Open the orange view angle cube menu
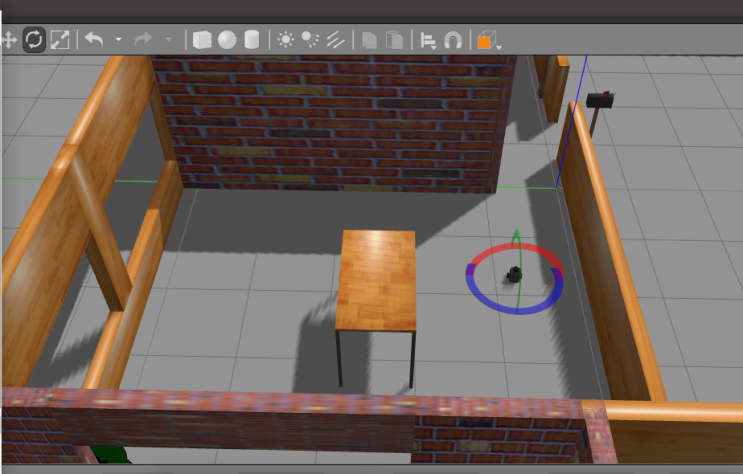The width and height of the screenshot is (743, 474). tap(488, 40)
